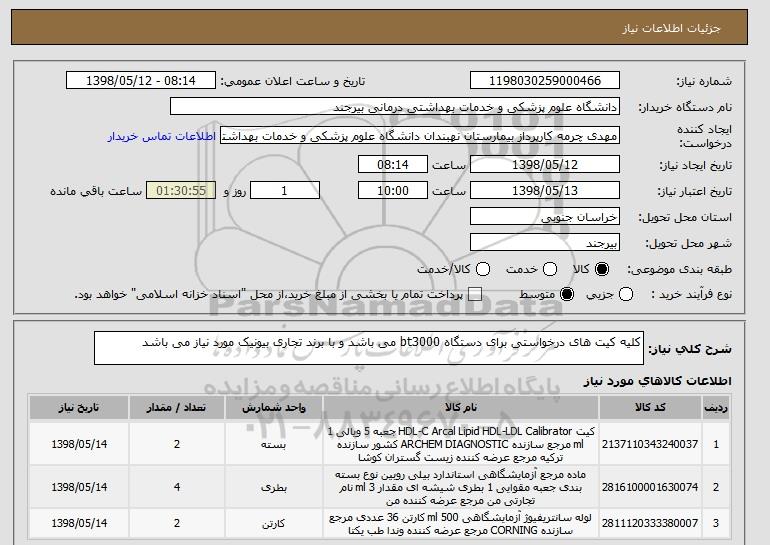Click the واحد شمارش column header
Screen dimensions: 770x545
(x=274, y=408)
